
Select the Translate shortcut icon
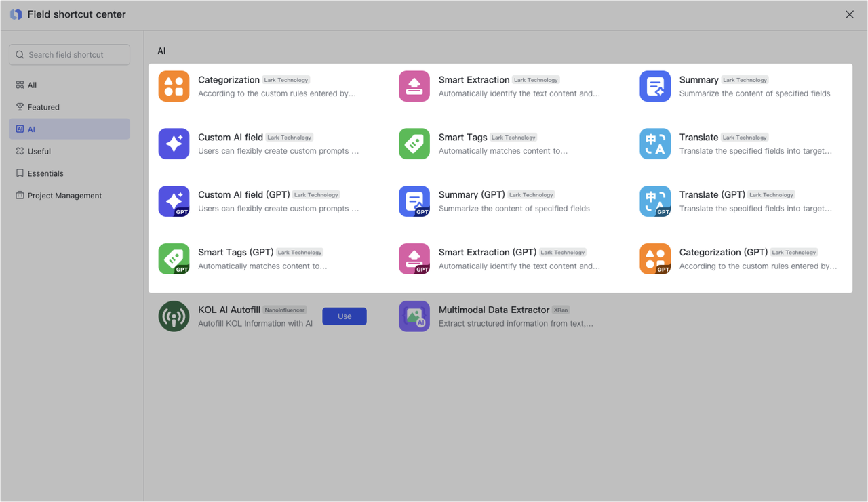[655, 144]
